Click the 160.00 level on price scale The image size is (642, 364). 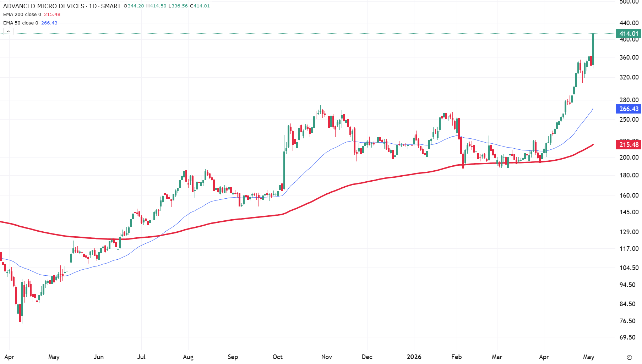(x=629, y=195)
